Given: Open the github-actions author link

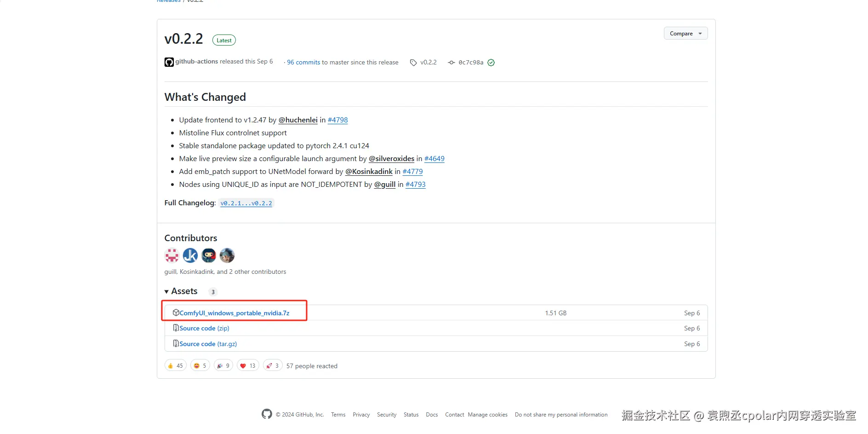Looking at the screenshot, I should tap(197, 62).
